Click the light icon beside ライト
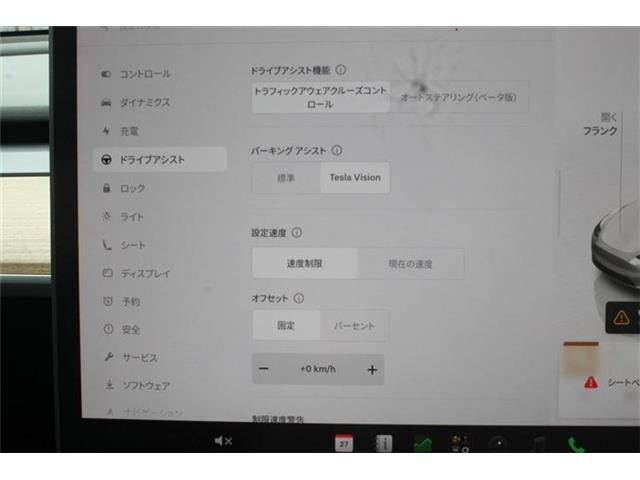 tap(107, 216)
